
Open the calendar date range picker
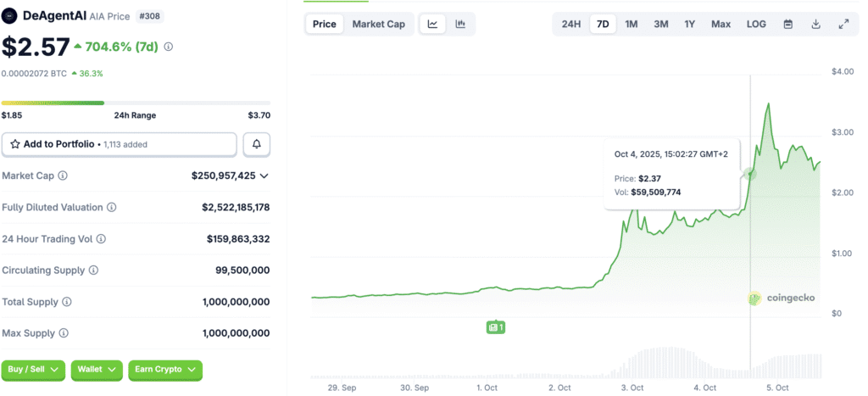(x=788, y=24)
